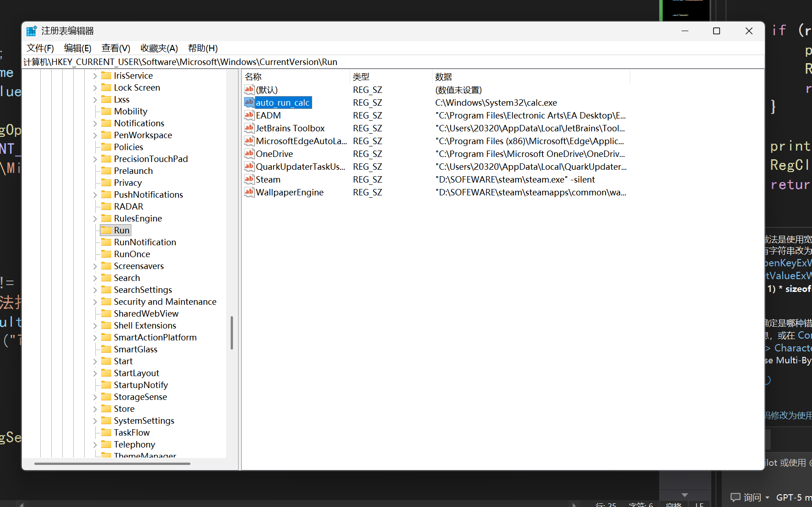The width and height of the screenshot is (812, 507).
Task: Select the Shell Extensions tree item
Action: click(x=145, y=325)
